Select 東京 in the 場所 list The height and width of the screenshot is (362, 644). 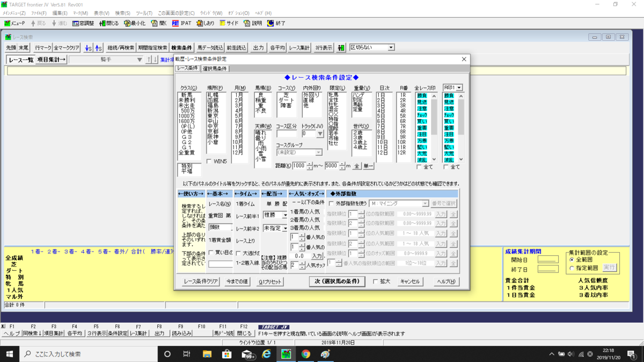pyautogui.click(x=213, y=115)
